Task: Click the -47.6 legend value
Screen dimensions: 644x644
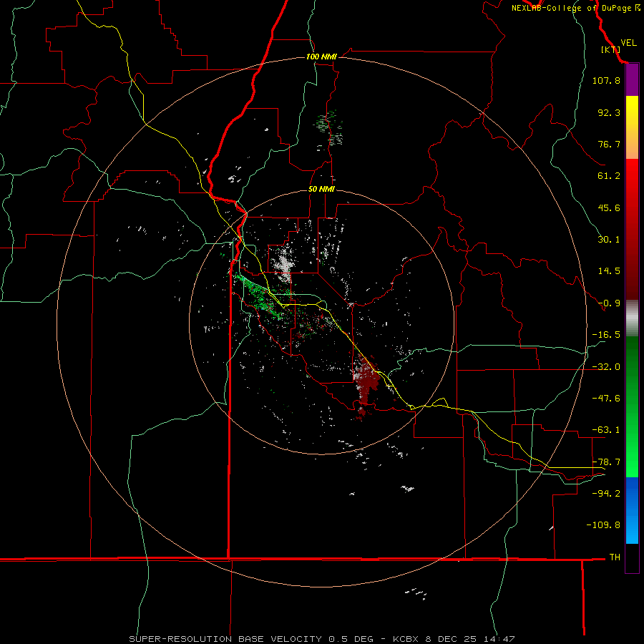Action: tap(606, 399)
